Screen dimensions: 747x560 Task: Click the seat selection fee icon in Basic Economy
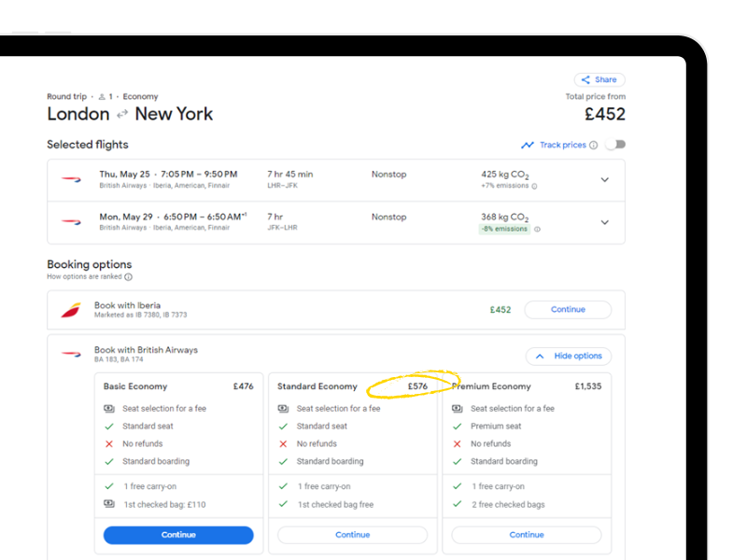tap(109, 408)
